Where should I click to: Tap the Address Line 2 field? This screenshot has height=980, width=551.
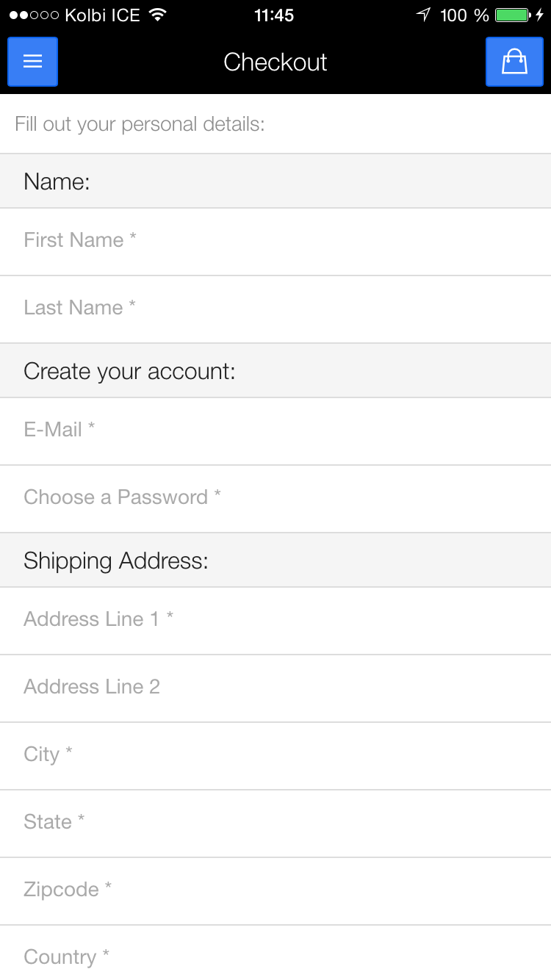pos(275,687)
